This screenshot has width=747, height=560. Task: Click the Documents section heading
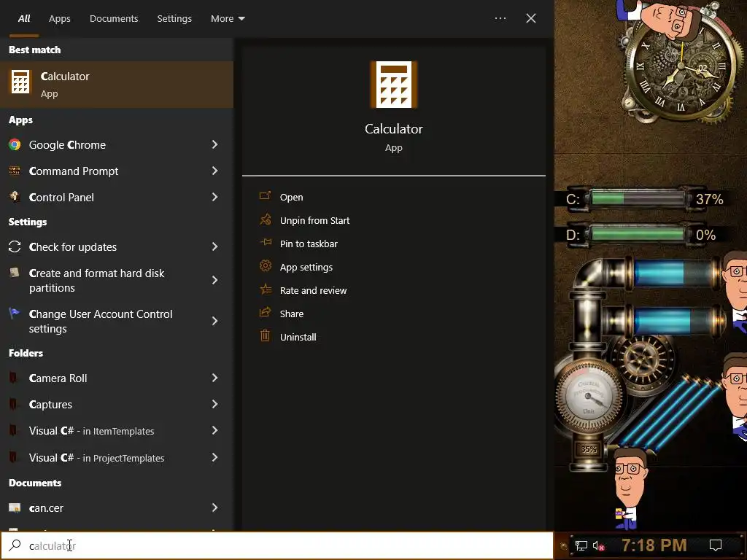click(x=35, y=483)
